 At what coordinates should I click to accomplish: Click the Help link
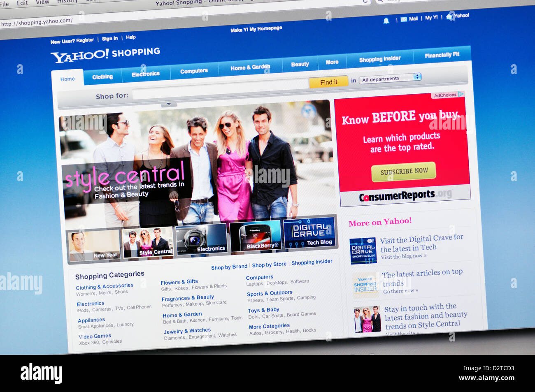[x=131, y=37]
